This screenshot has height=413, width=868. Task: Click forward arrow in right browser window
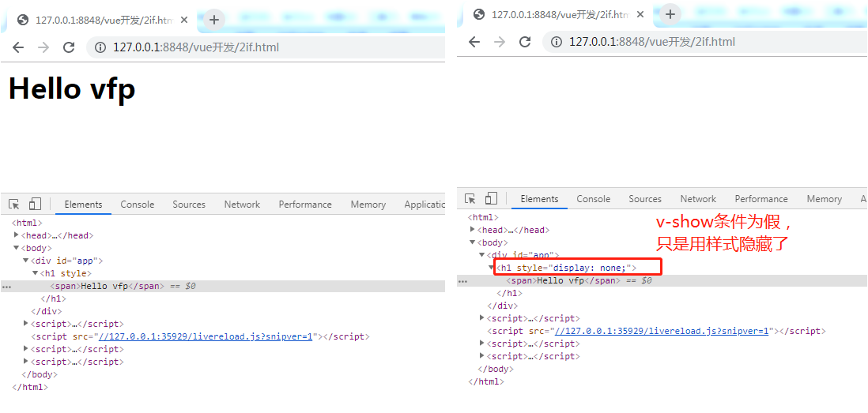click(500, 42)
